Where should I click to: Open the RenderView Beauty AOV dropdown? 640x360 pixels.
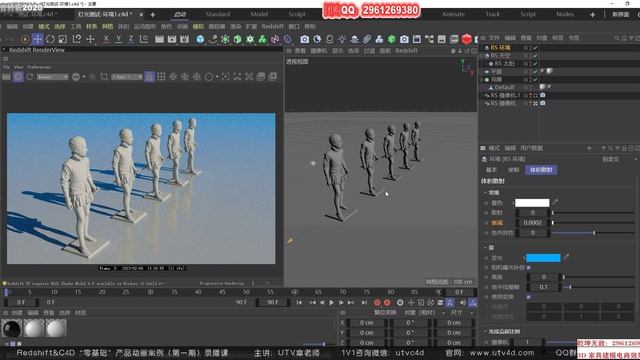tap(52, 77)
